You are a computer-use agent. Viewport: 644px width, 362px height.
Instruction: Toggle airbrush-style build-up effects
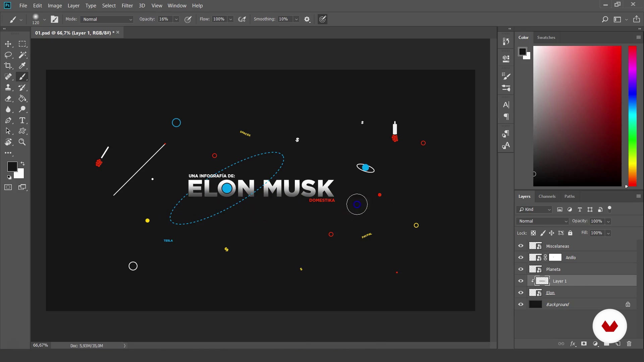click(242, 19)
